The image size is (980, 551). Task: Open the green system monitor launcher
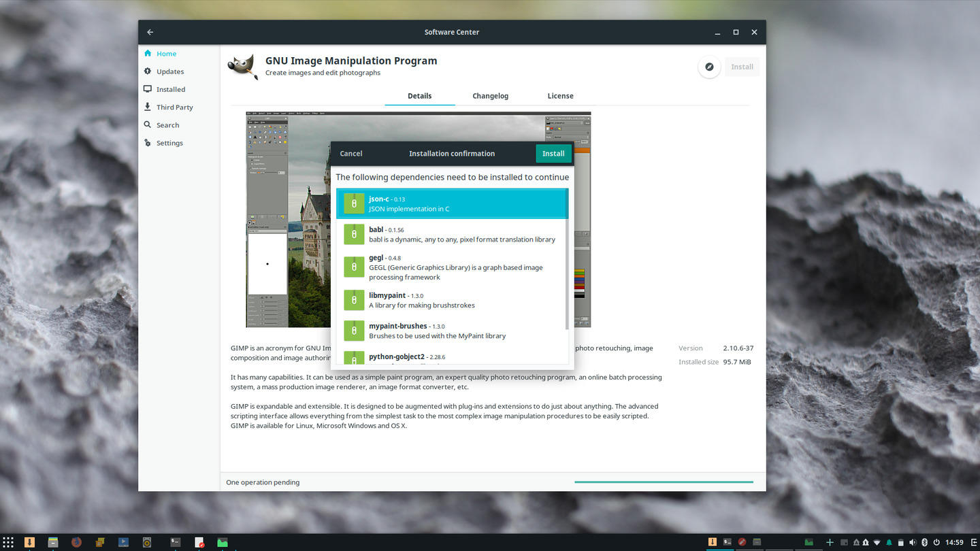click(222, 542)
